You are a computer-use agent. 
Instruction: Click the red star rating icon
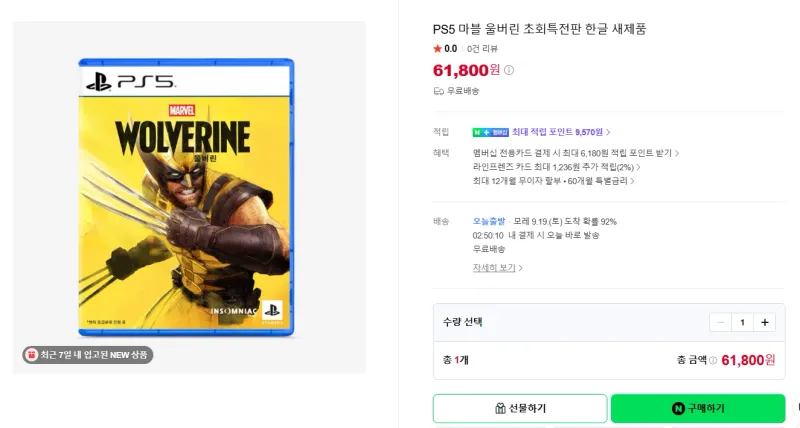[x=437, y=48]
